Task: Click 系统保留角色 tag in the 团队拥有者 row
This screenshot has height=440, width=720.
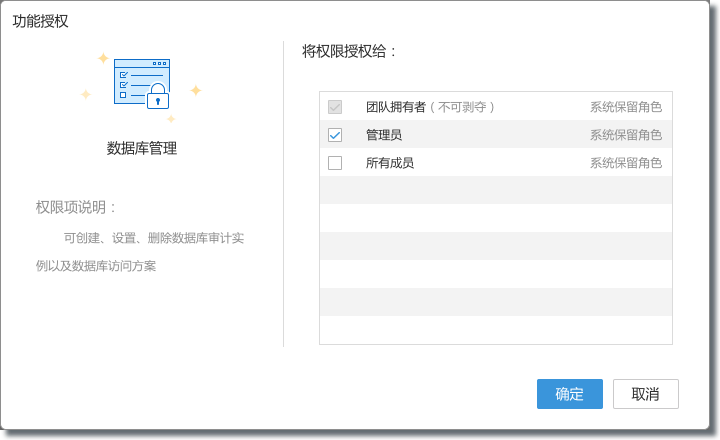Action: (x=625, y=107)
